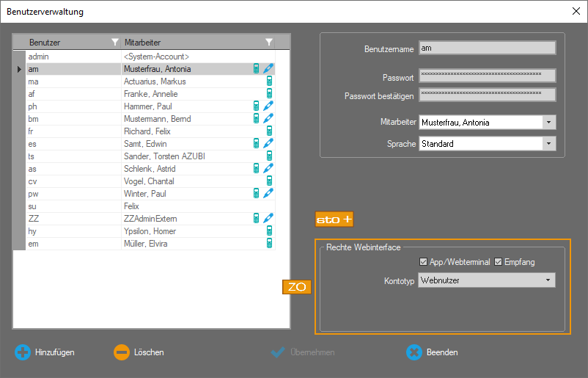The height and width of the screenshot is (378, 588).
Task: Click the calculator icon in Samt, Edwin row
Action: pos(257,144)
